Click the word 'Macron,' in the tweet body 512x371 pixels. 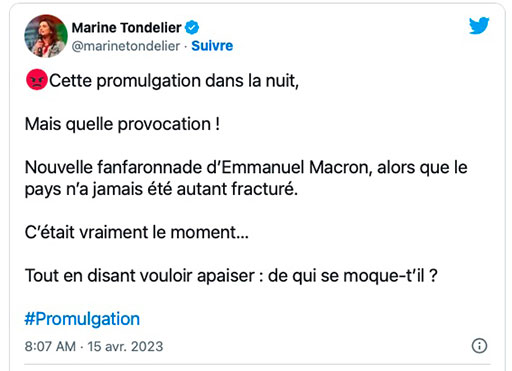tap(341, 167)
